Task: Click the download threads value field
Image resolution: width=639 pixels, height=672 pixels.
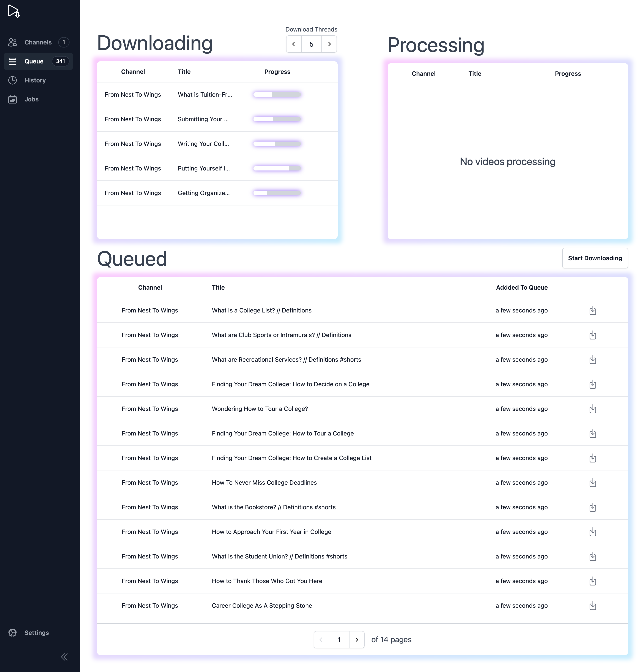Action: (311, 44)
